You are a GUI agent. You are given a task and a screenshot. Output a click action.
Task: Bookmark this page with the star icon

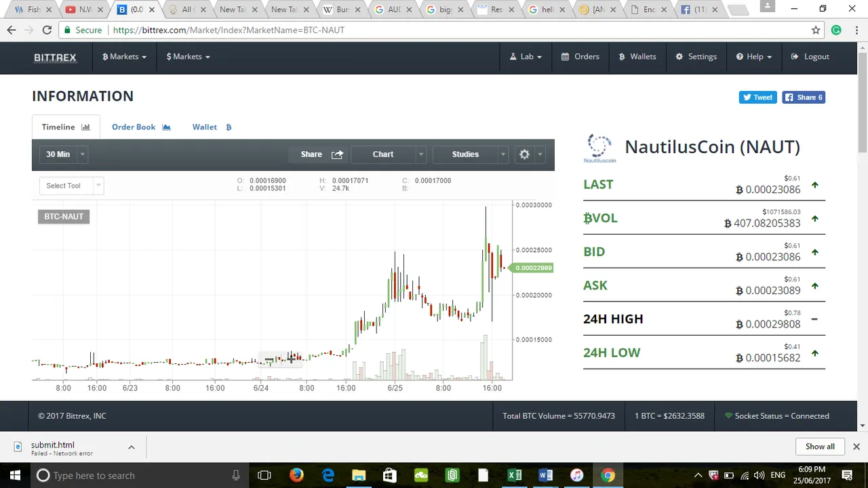pyautogui.click(x=816, y=30)
